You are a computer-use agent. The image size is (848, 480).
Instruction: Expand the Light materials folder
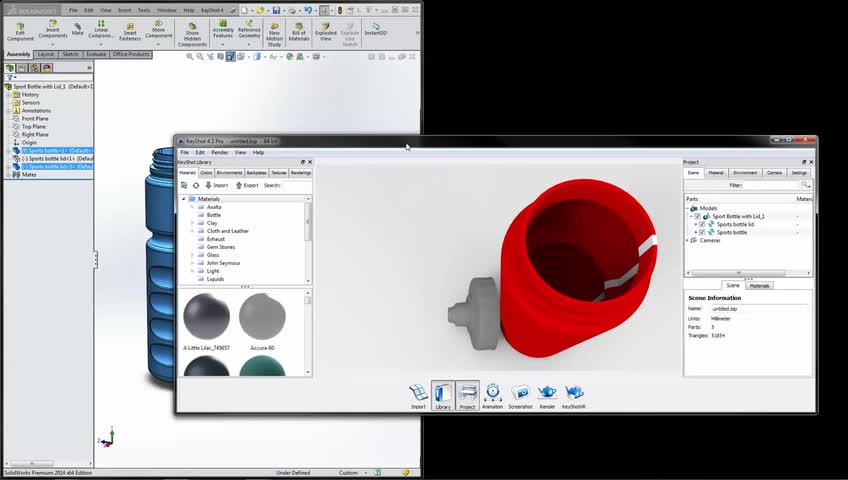coord(193,271)
